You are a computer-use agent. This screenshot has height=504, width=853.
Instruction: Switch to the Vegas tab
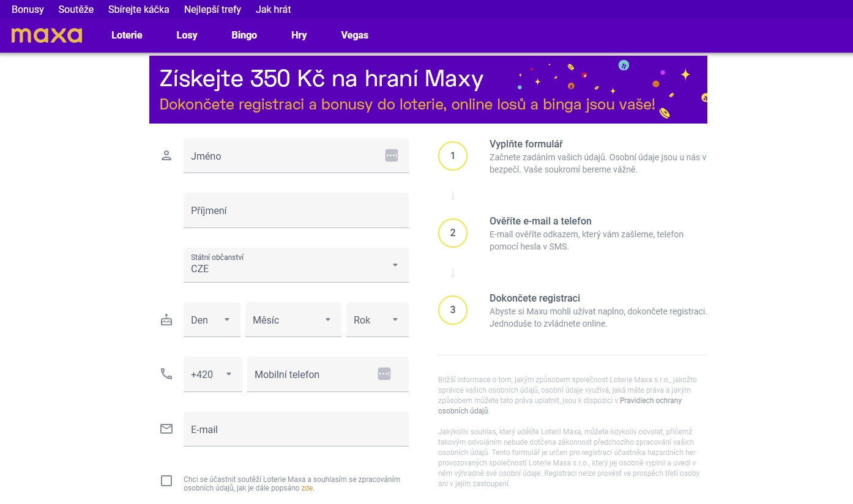(x=354, y=35)
